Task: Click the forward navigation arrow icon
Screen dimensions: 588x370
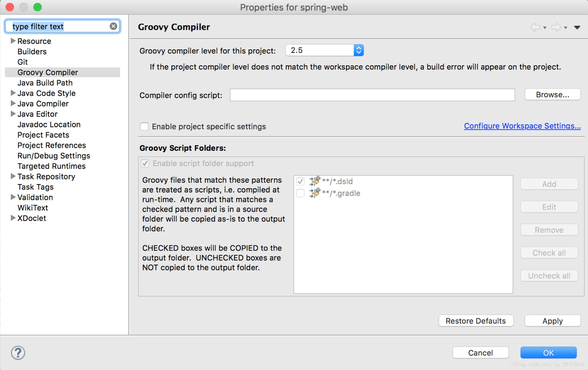Action: pyautogui.click(x=556, y=27)
